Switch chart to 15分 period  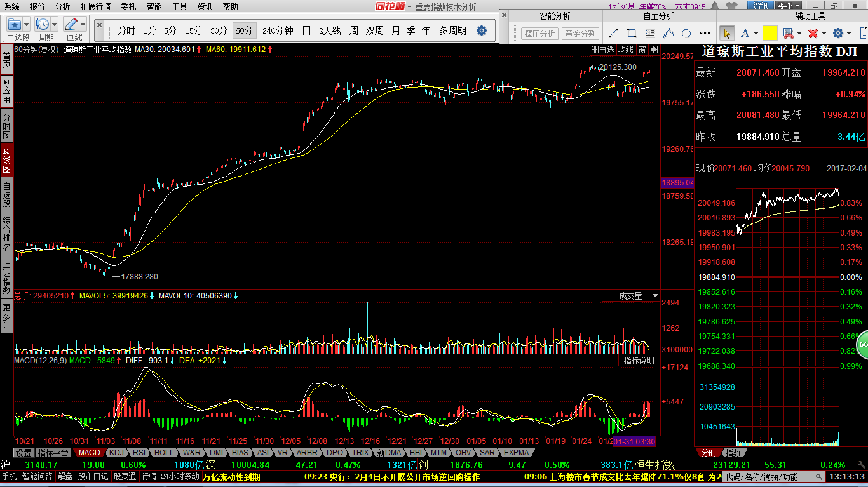pyautogui.click(x=193, y=30)
